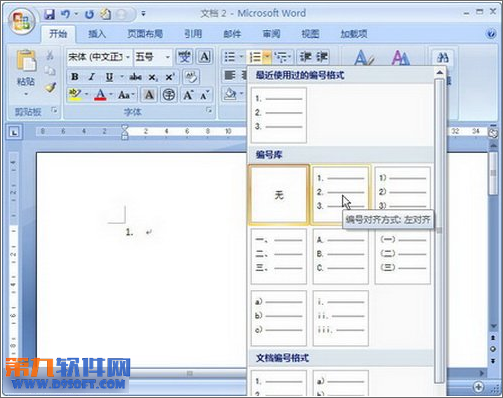Click the tab selector L button
The height and width of the screenshot is (398, 503).
(14, 132)
